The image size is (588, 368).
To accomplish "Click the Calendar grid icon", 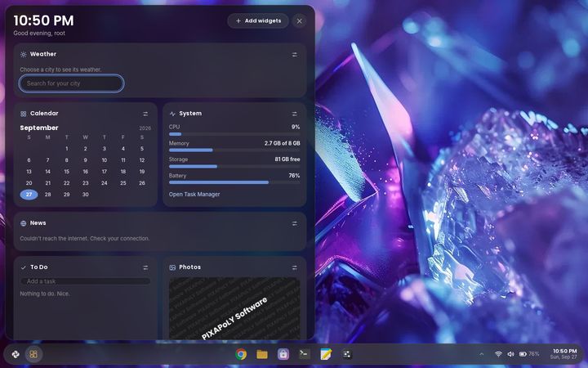I will click(x=23, y=114).
